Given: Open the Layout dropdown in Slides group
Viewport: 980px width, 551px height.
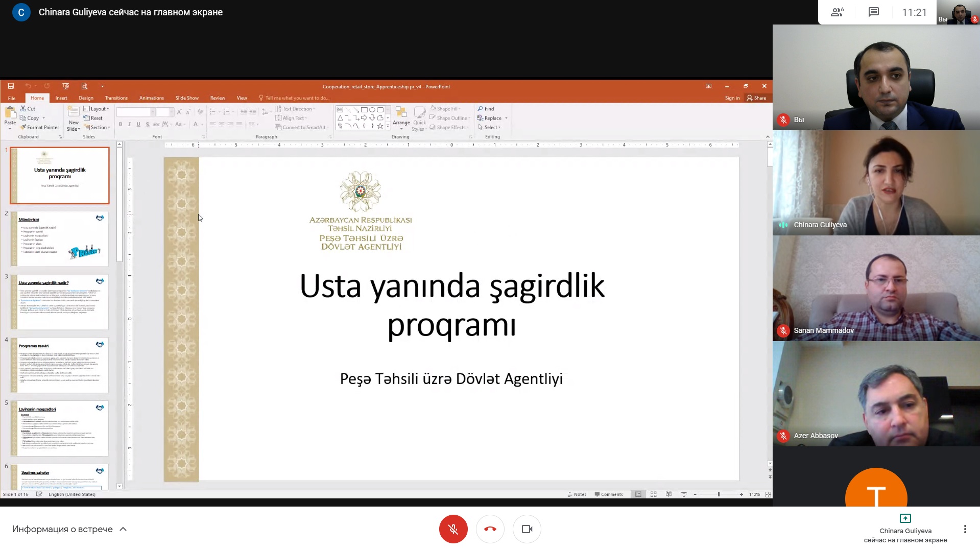Looking at the screenshot, I should (x=97, y=109).
